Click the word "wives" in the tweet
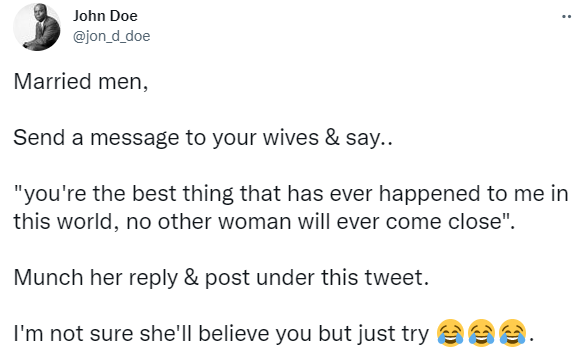 (291, 138)
